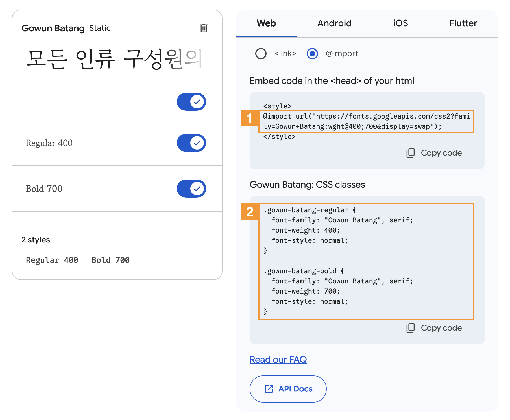Switch to the Android tab
This screenshot has height=420, width=510.
334,23
